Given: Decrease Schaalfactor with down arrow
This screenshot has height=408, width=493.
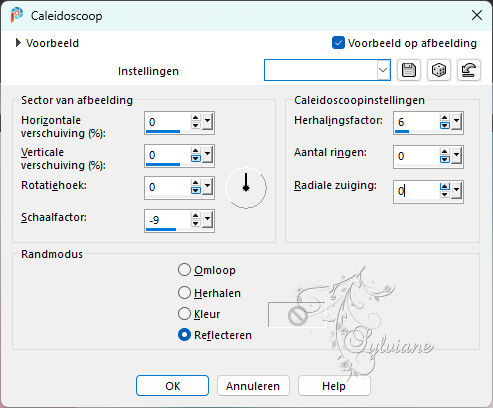Looking at the screenshot, I should (195, 224).
